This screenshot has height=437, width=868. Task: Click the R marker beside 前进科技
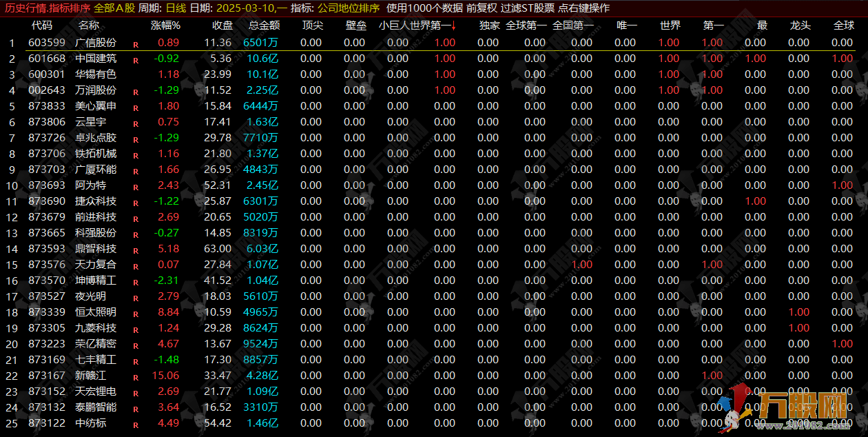(135, 218)
